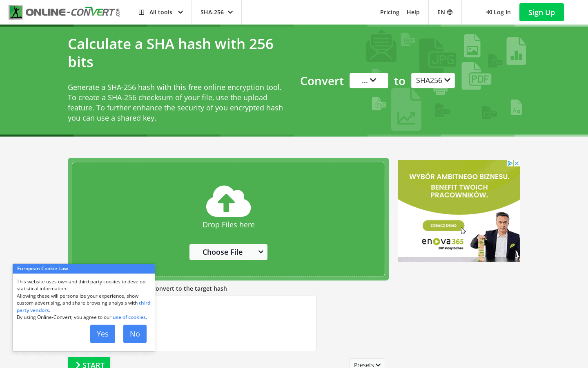Accept cookies by clicking Yes
This screenshot has width=588, height=368.
102,334
